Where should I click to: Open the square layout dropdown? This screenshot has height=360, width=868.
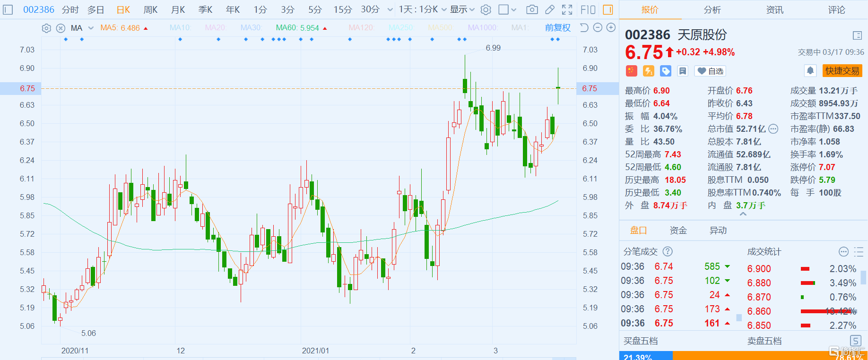pyautogui.click(x=508, y=9)
